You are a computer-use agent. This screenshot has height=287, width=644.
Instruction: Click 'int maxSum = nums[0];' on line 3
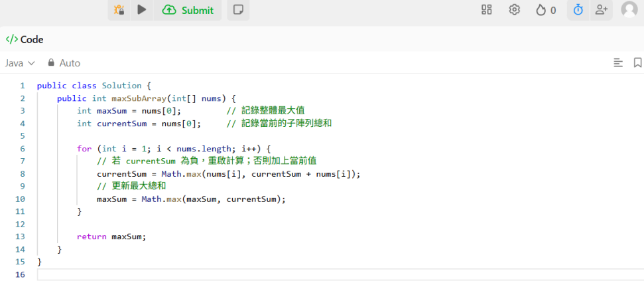pos(129,111)
